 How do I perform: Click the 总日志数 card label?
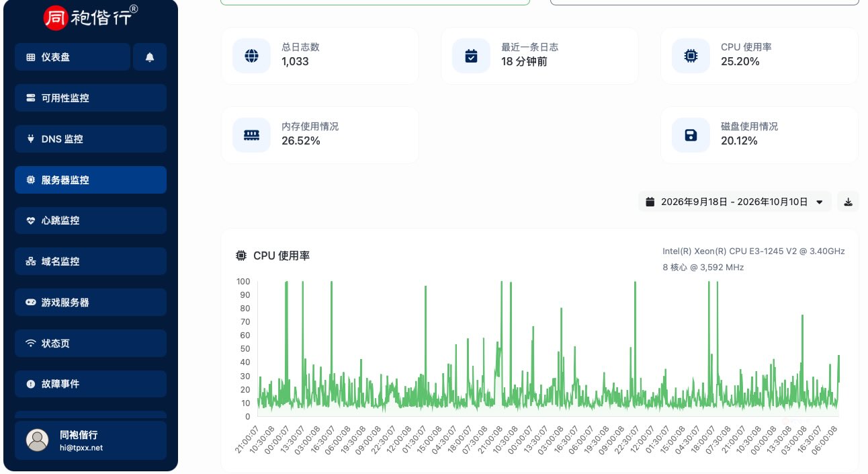coord(300,47)
